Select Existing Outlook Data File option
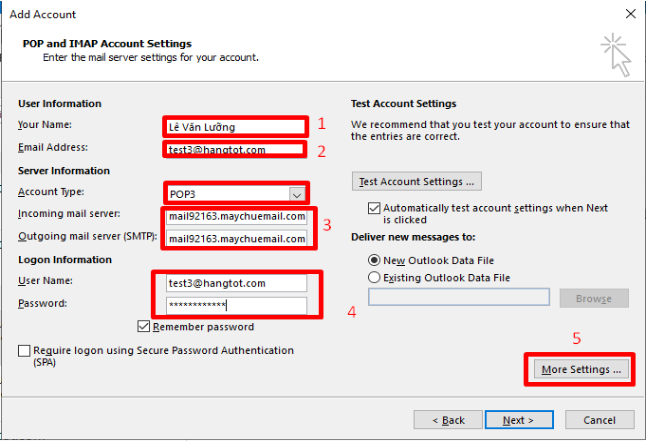This screenshot has height=441, width=646. pos(375,277)
